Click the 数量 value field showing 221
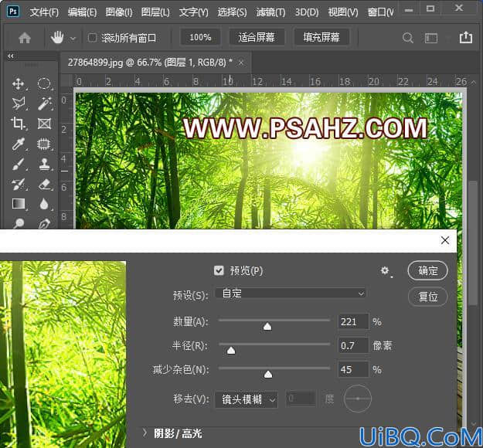This screenshot has height=448, width=483. (x=353, y=322)
